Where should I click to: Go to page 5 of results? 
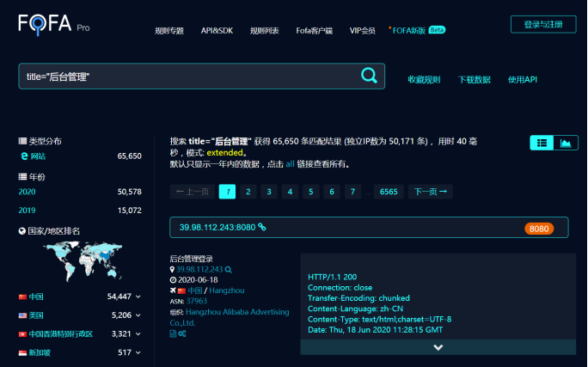[x=311, y=192]
